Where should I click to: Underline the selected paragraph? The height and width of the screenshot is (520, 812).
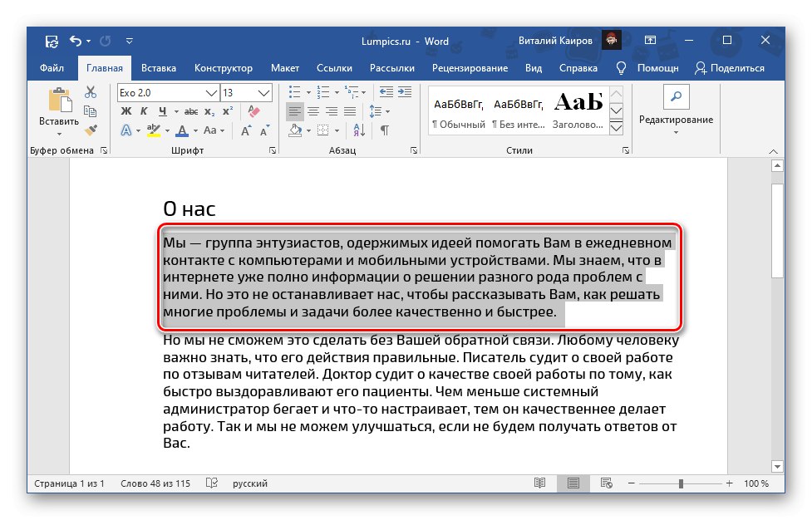(164, 110)
